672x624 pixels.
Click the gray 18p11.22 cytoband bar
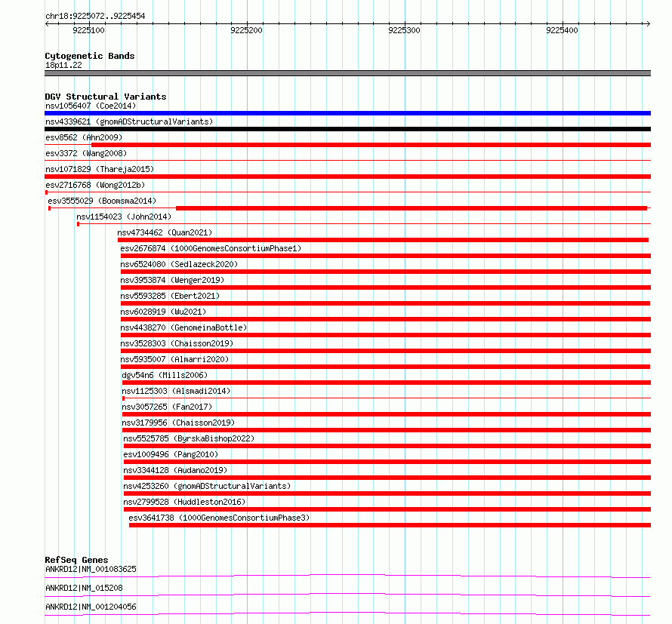coord(347,73)
